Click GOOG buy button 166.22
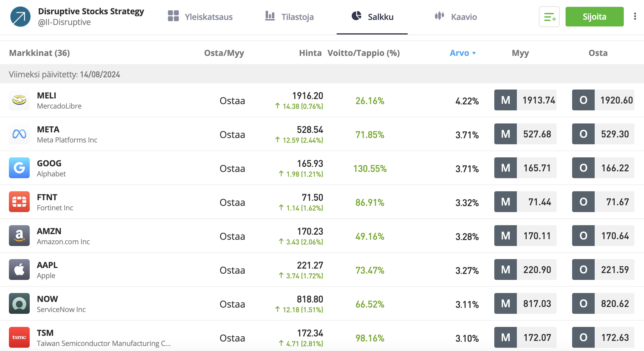The image size is (644, 351). pyautogui.click(x=603, y=168)
